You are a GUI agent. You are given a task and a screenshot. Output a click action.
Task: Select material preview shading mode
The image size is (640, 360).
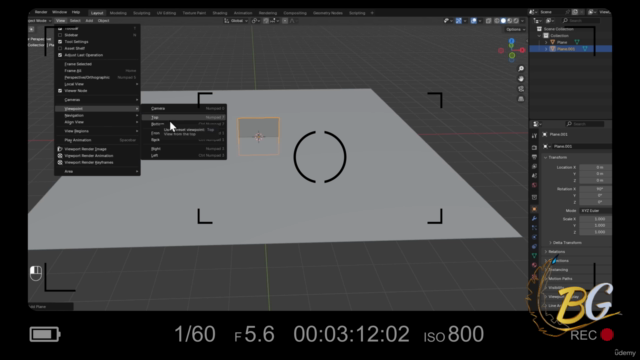pos(510,21)
